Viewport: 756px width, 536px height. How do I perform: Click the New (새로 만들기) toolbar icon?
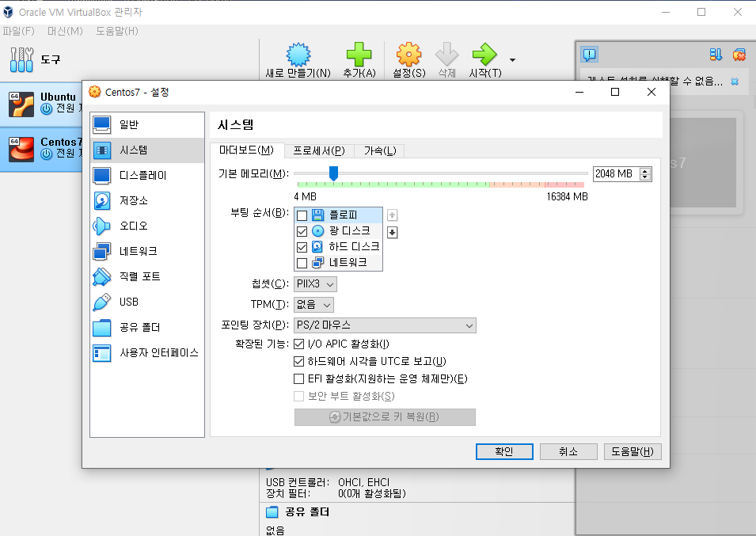[x=298, y=55]
